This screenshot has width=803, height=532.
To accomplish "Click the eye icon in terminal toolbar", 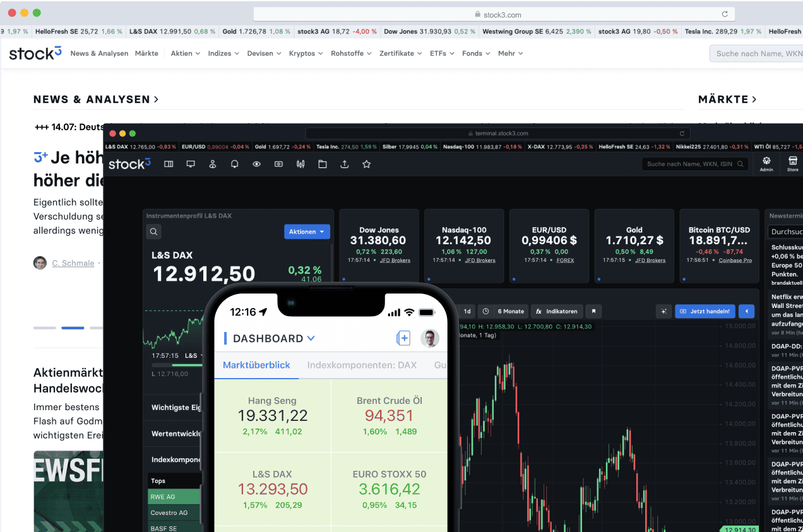I will click(x=256, y=164).
